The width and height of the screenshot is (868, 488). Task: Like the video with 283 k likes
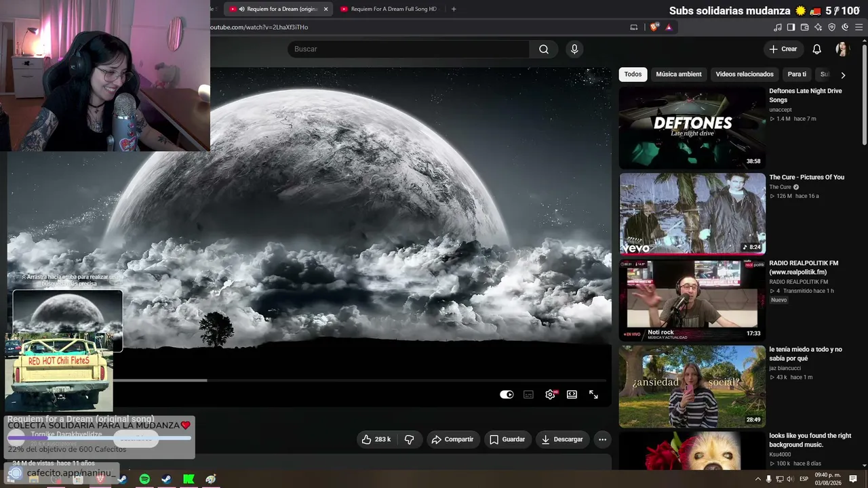376,439
